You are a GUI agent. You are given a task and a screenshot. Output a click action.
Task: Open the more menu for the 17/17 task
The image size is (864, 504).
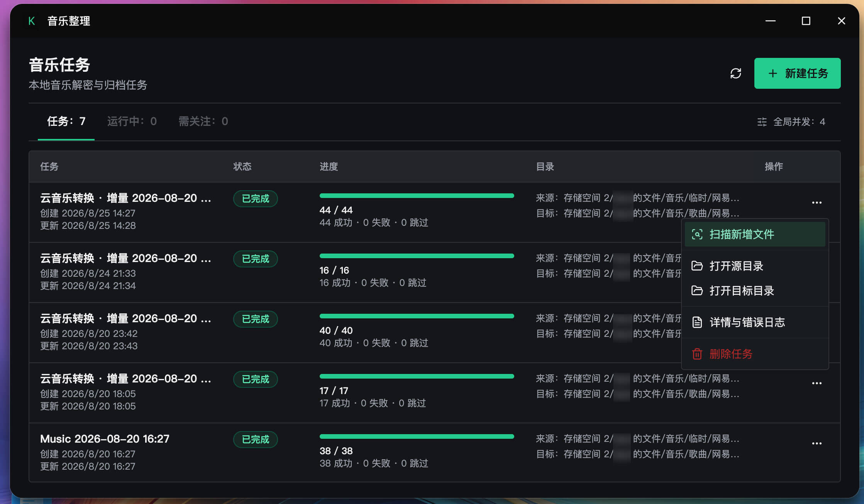point(817,383)
